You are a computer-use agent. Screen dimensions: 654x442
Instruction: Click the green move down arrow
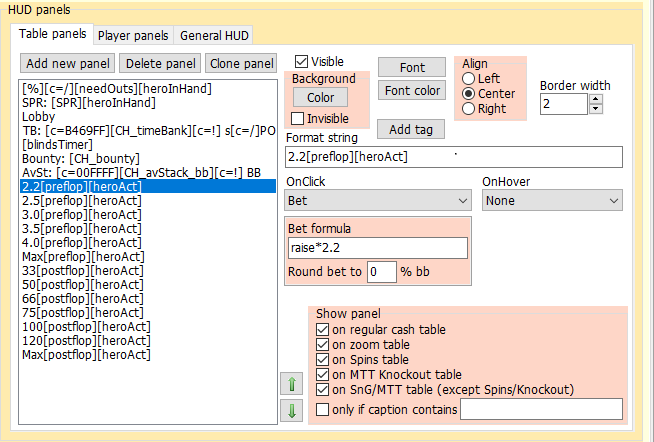tap(291, 411)
